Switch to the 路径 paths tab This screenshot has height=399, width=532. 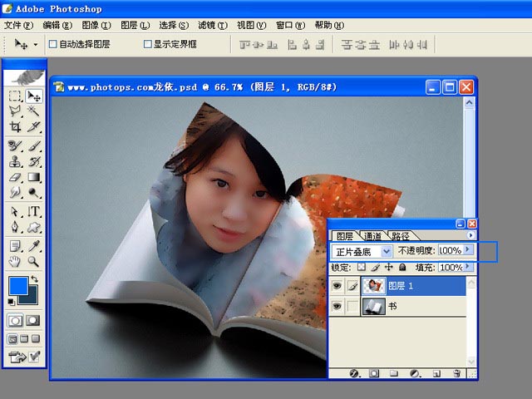coord(400,236)
